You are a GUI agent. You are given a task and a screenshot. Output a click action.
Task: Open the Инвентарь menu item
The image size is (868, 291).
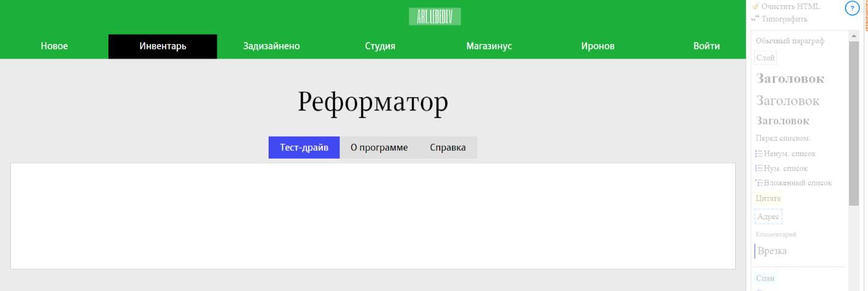(163, 46)
